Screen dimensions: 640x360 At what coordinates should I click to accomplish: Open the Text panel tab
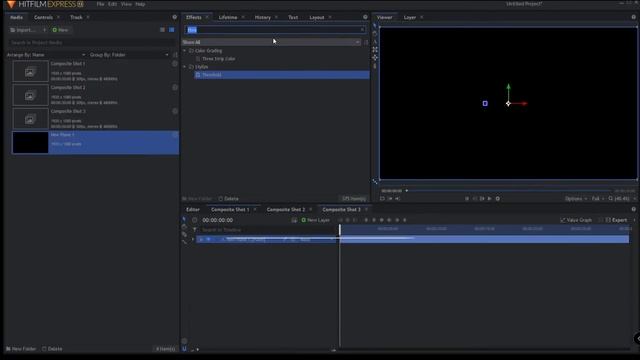click(x=293, y=17)
